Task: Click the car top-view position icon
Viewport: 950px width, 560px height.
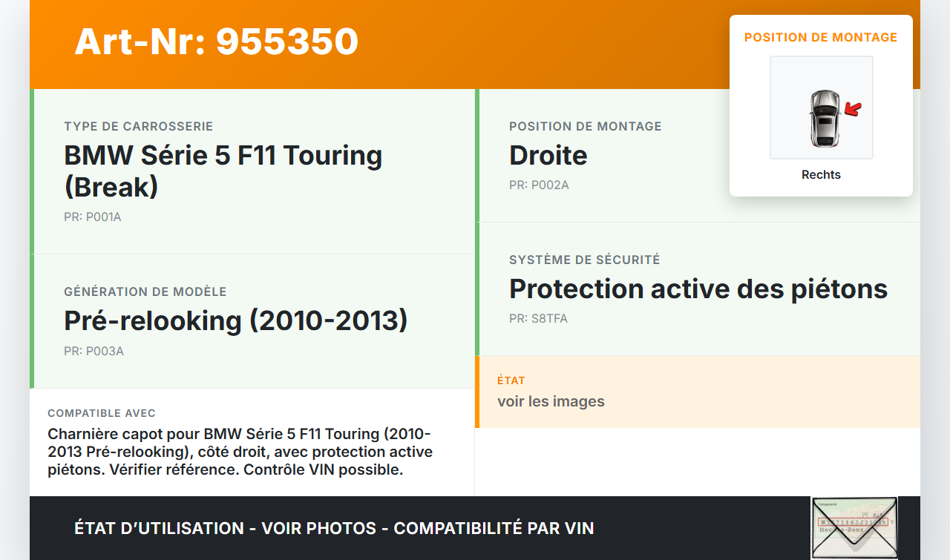Action: tap(824, 118)
